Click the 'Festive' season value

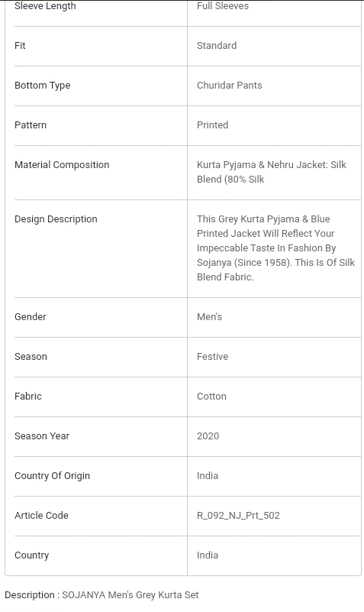tap(212, 357)
